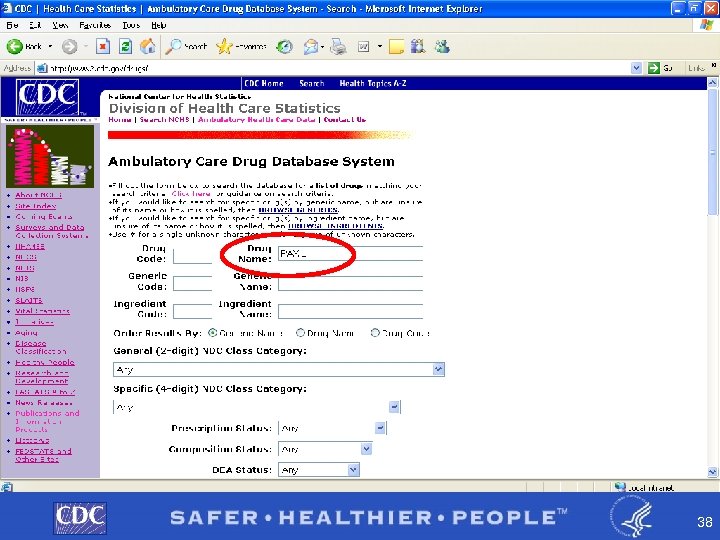
Task: Open the Contact Us link
Action: coord(344,119)
